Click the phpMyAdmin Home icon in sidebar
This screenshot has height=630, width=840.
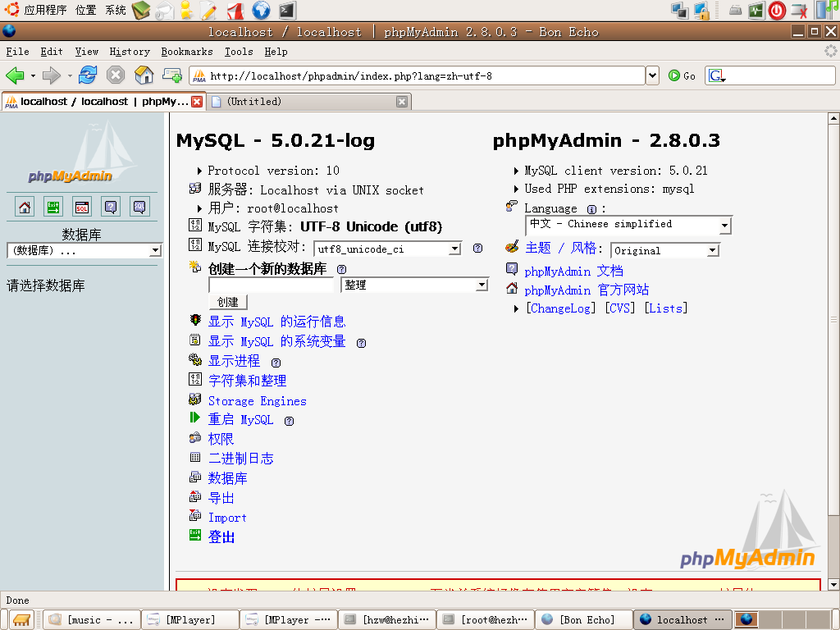pyautogui.click(x=25, y=207)
